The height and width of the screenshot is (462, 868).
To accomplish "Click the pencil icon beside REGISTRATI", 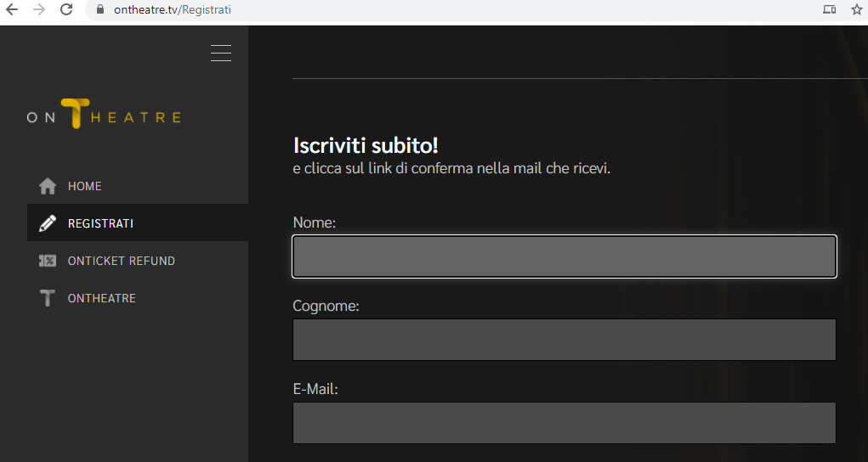I will tap(48, 223).
